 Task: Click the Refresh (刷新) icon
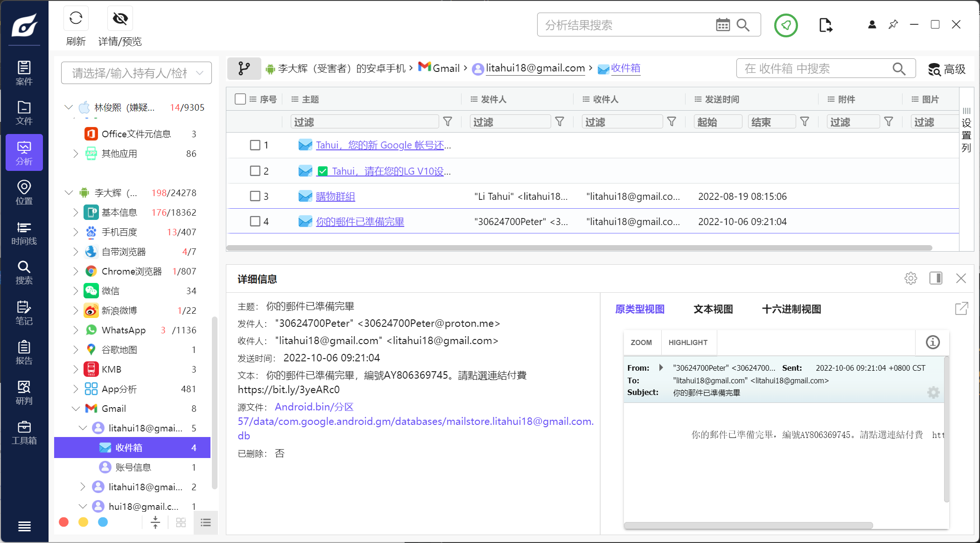point(76,19)
